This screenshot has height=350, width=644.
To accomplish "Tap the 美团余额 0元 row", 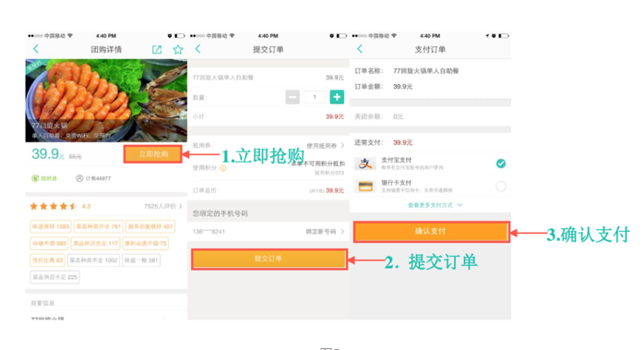I will tap(430, 116).
